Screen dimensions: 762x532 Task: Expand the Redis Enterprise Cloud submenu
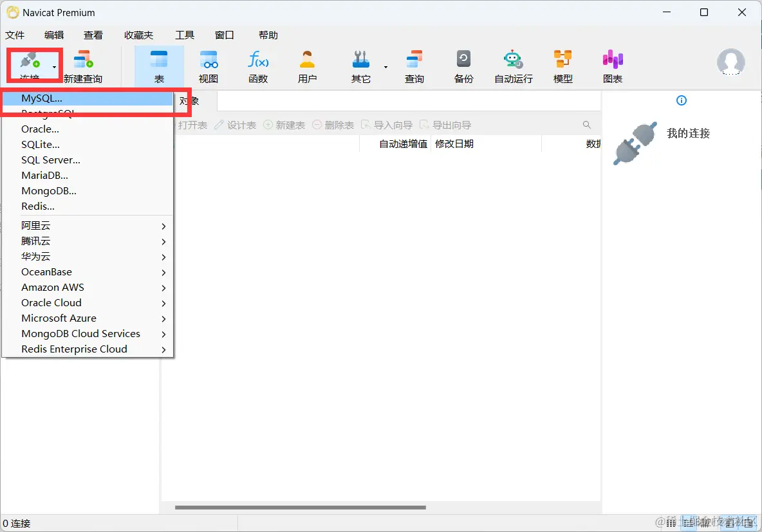tap(88, 349)
